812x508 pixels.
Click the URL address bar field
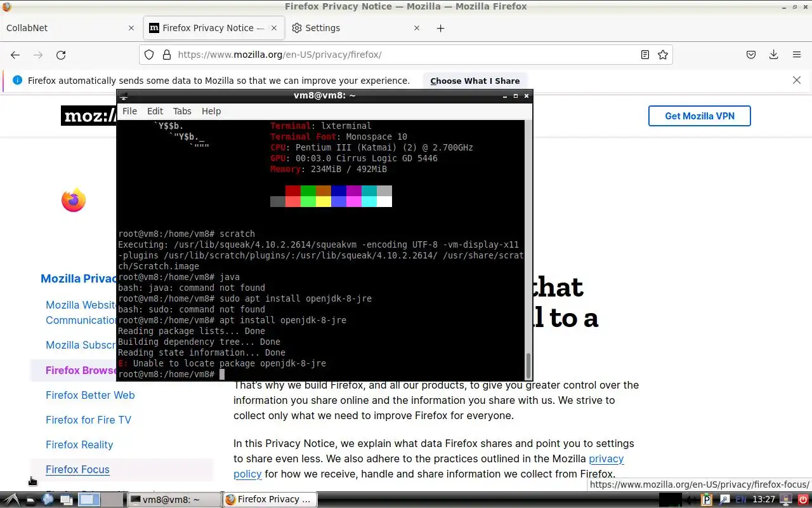tap(406, 55)
